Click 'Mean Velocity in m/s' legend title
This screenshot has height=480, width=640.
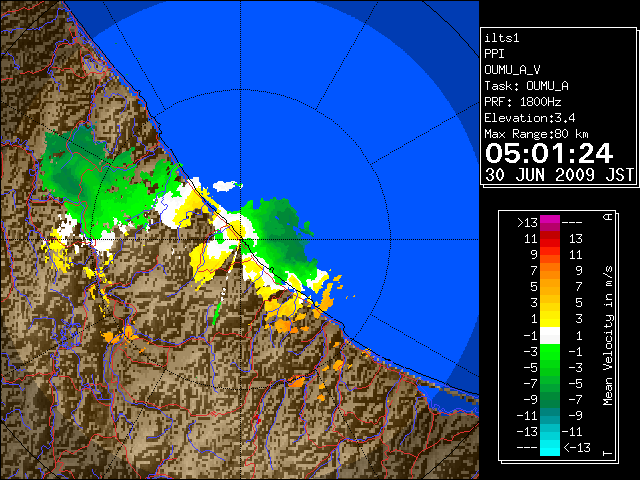pyautogui.click(x=608, y=336)
